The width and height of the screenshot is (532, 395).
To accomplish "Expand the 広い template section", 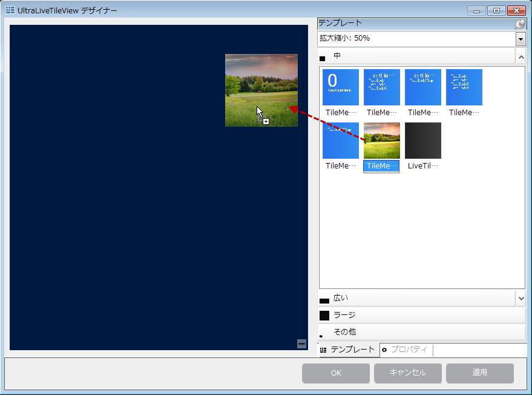I will click(520, 297).
